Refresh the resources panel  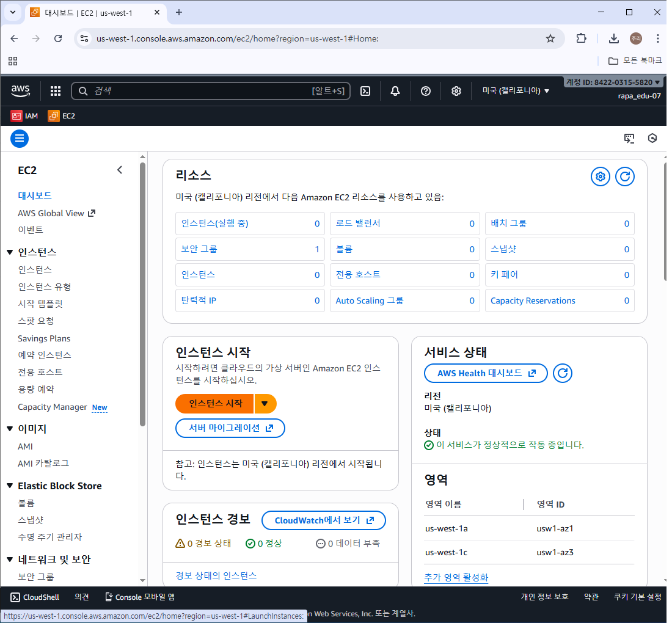(x=625, y=177)
